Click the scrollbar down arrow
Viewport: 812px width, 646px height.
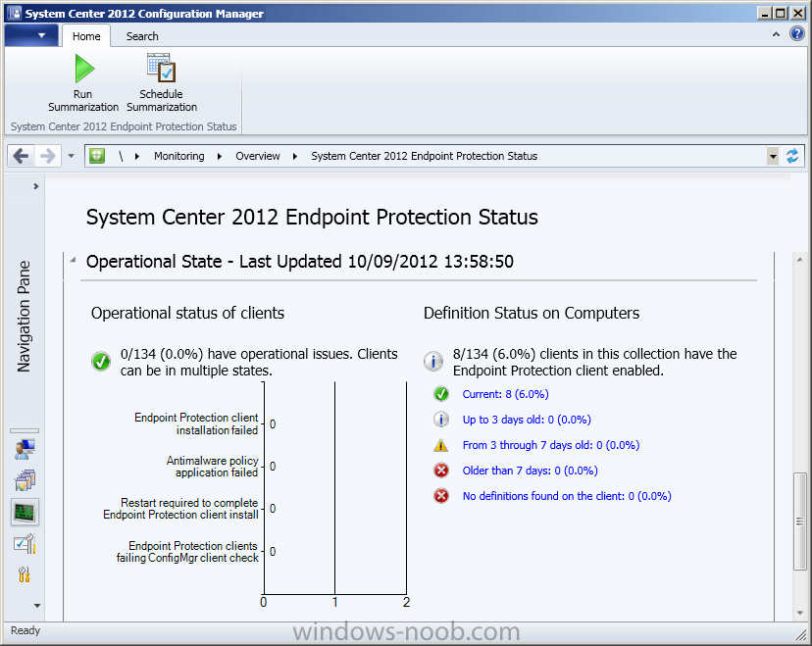800,613
